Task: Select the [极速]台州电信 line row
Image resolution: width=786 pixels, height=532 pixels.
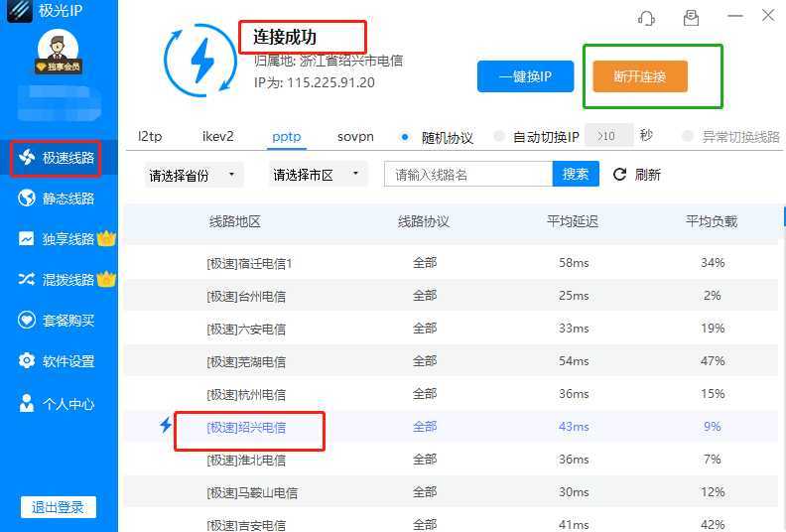Action: click(x=452, y=296)
